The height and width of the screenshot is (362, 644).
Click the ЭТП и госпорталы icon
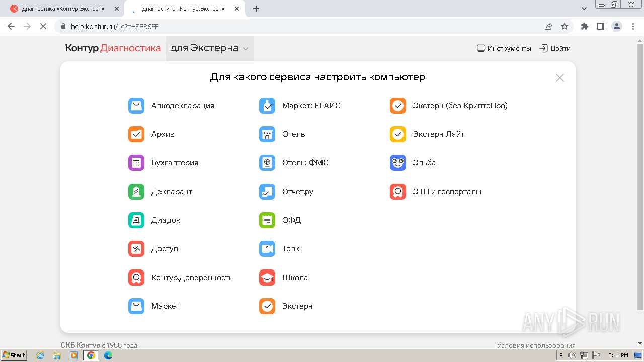pos(398,192)
